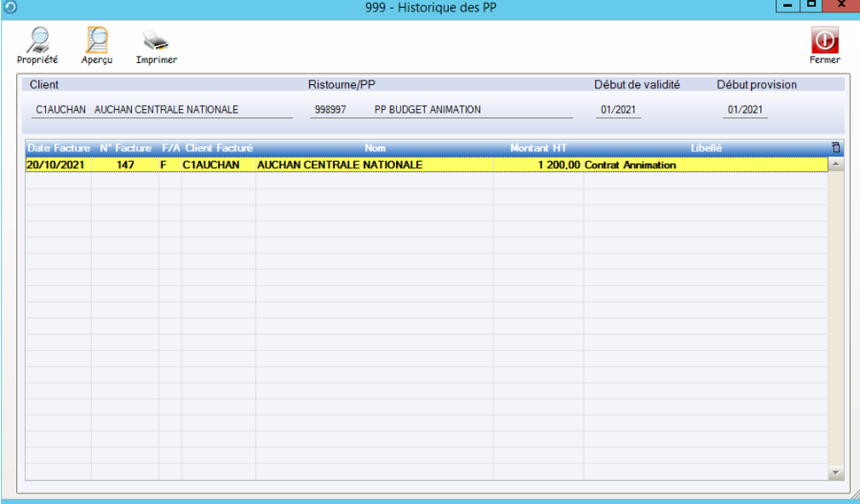
Task: Close the window with the Fermer button
Action: coord(825,45)
